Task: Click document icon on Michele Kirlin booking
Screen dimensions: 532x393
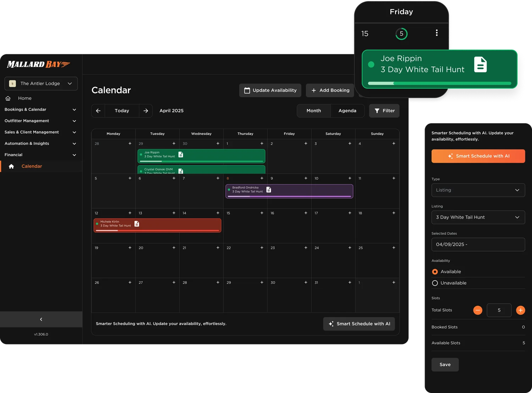Action: pos(137,224)
